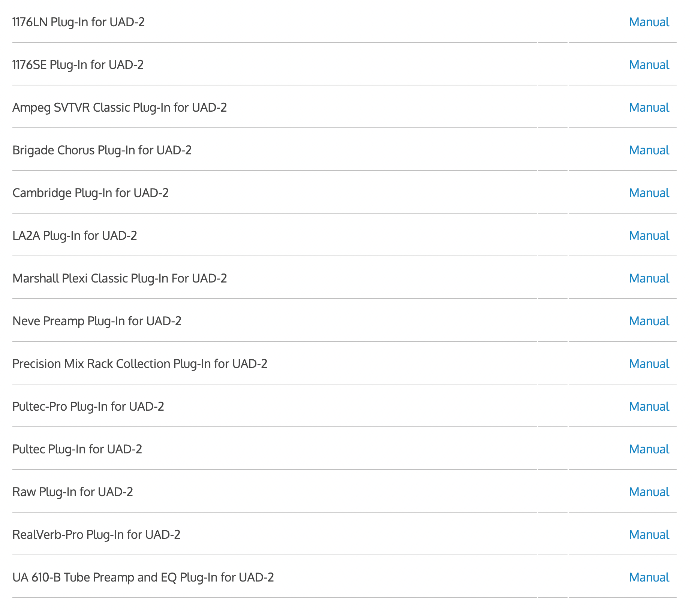Open Manual for UA 610-B Tube Preamp
Screen dimensions: 692x616
click(649, 577)
